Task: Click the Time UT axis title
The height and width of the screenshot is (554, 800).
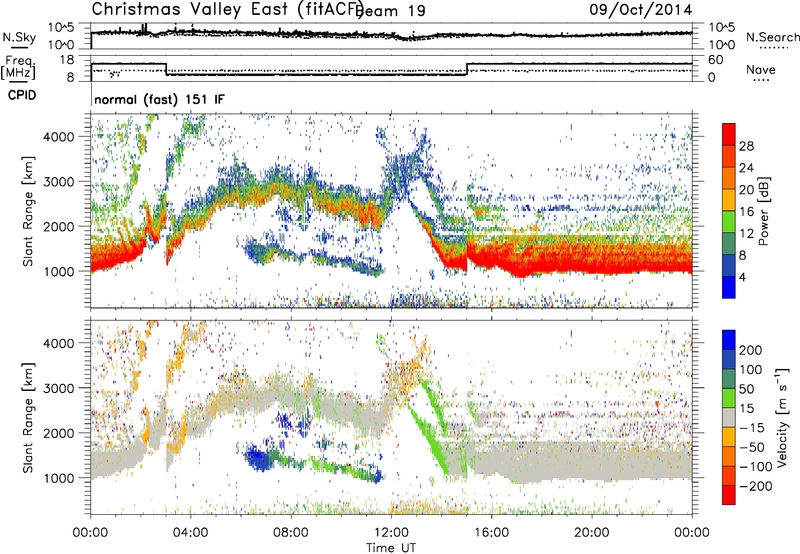Action: (391, 547)
